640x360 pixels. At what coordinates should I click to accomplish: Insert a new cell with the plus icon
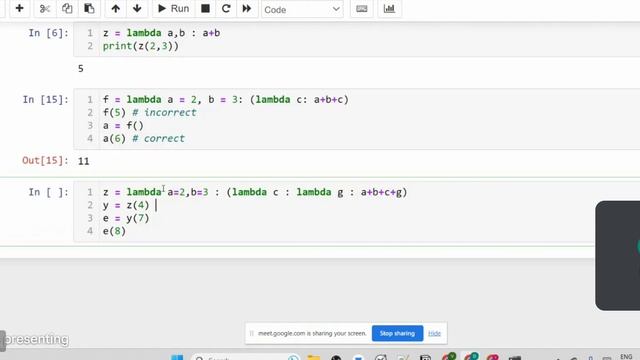[x=19, y=8]
